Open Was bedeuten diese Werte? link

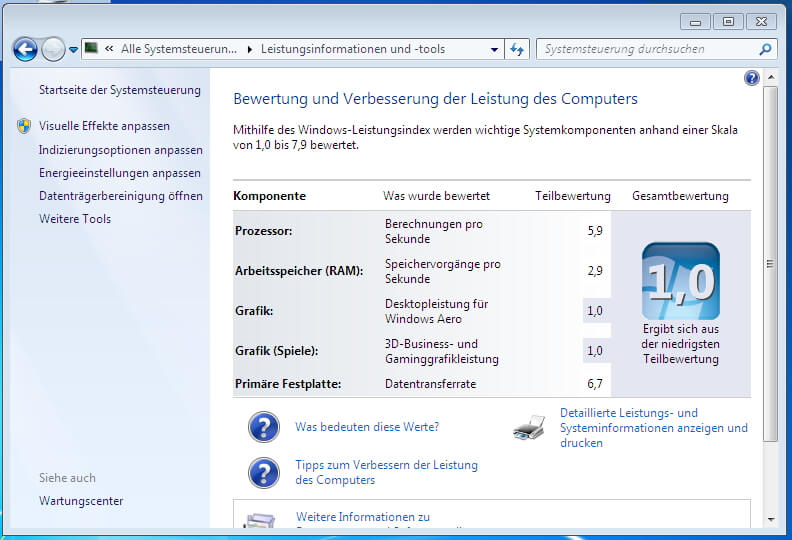[x=367, y=427]
